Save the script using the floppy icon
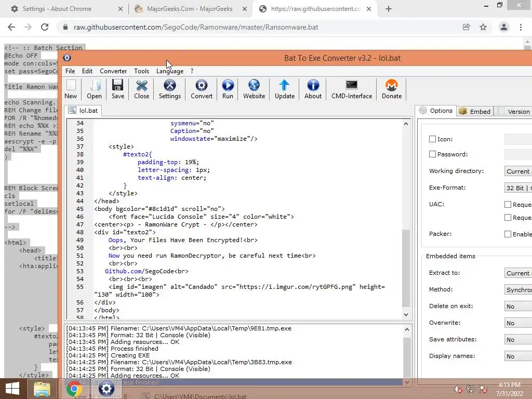This screenshot has height=399, width=532. [118, 89]
